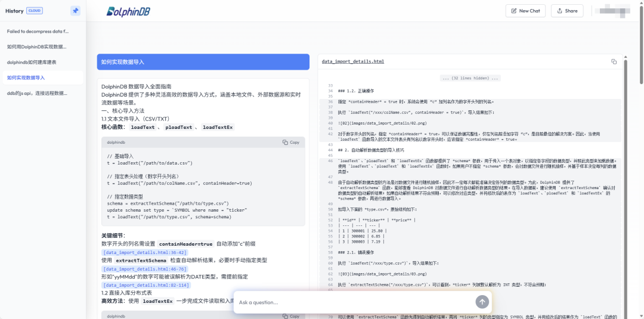The height and width of the screenshot is (319, 644).
Task: Click the 'DolphinDB 数据导入全面指南' title
Action: [x=137, y=86]
